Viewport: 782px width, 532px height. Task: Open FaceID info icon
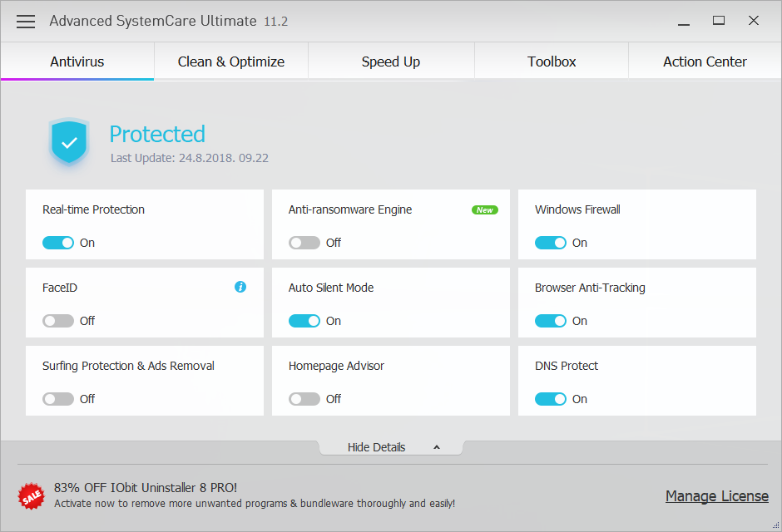(240, 287)
